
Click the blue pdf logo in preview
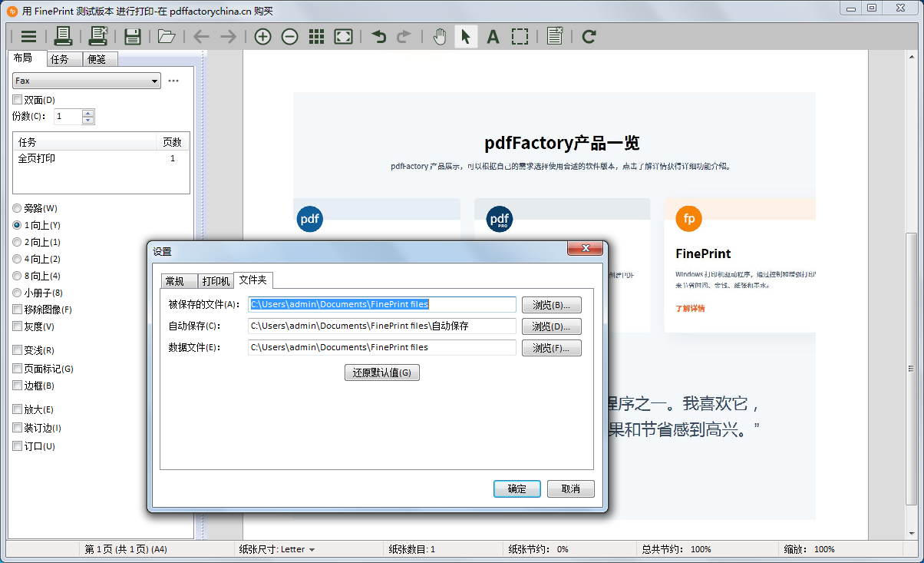[x=310, y=219]
